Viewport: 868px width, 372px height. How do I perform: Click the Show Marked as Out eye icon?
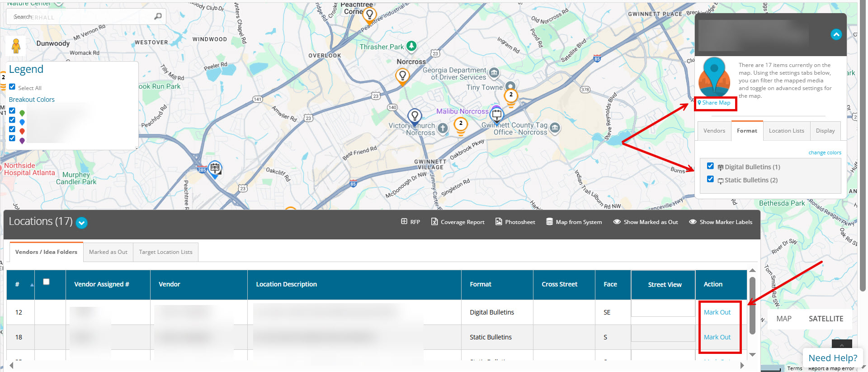tap(617, 222)
